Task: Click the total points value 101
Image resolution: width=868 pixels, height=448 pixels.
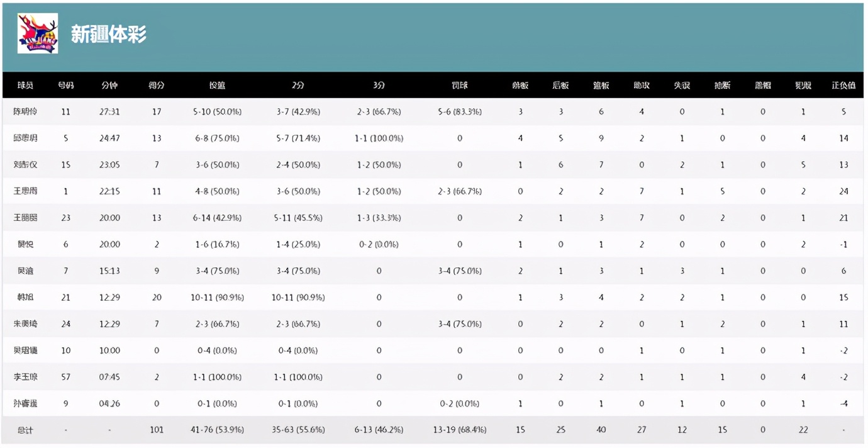Action: tap(157, 430)
